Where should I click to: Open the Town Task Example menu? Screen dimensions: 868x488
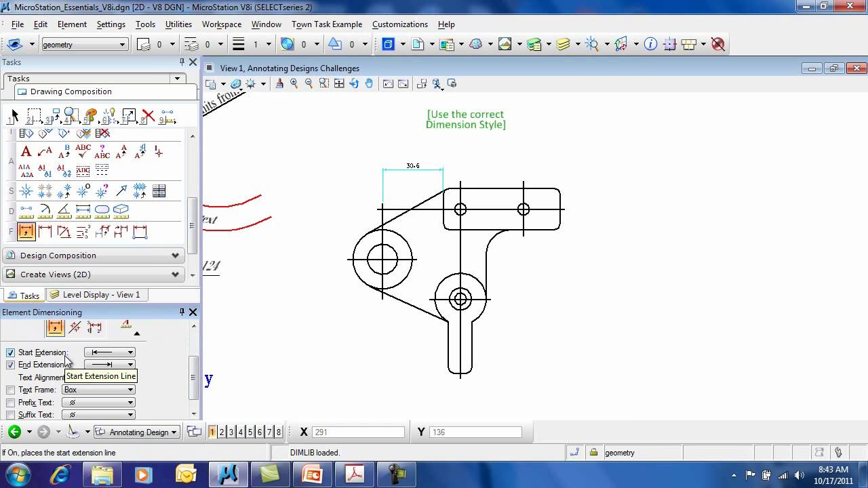tap(327, 24)
